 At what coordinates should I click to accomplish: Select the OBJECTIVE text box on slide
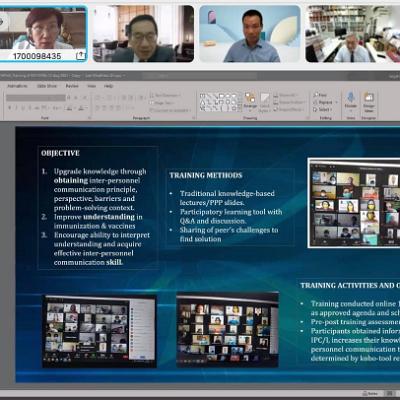[x=98, y=208]
